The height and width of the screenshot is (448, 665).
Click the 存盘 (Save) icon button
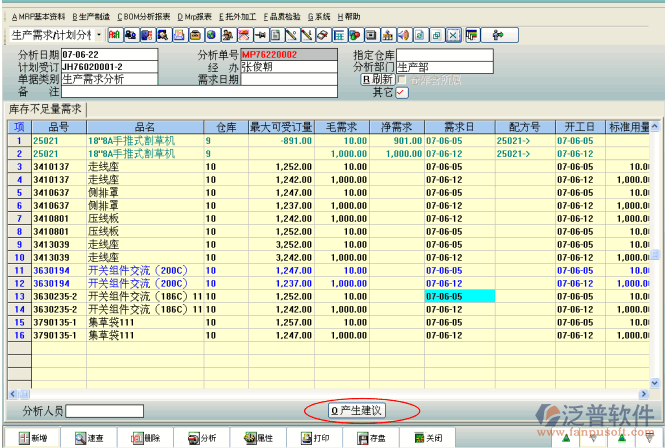369,438
